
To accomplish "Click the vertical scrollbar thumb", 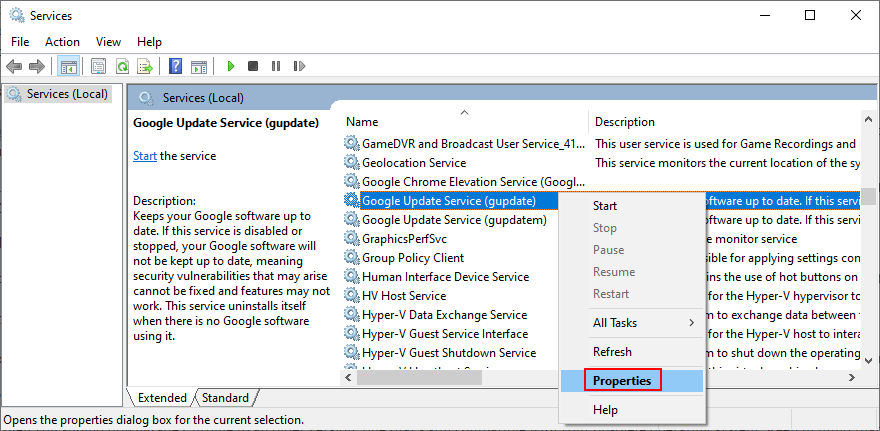I will [868, 196].
